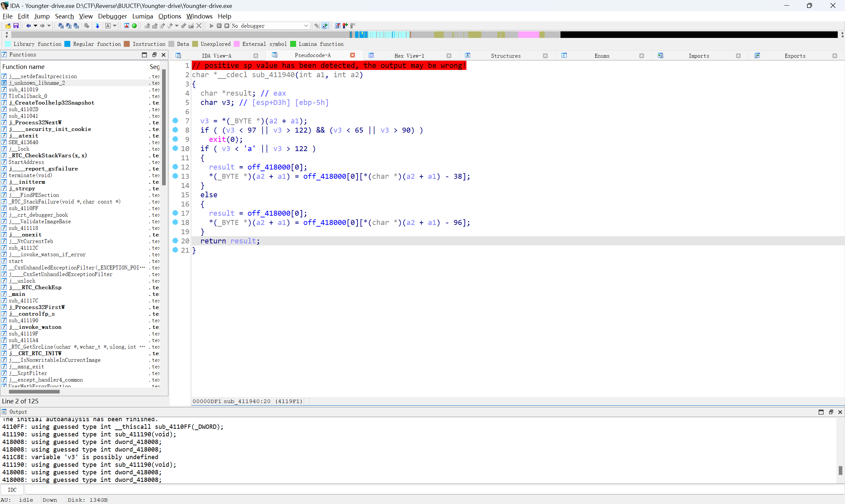Click the last toolbar icon with the X
Screen dimensions: 845x504
pyautogui.click(x=353, y=26)
